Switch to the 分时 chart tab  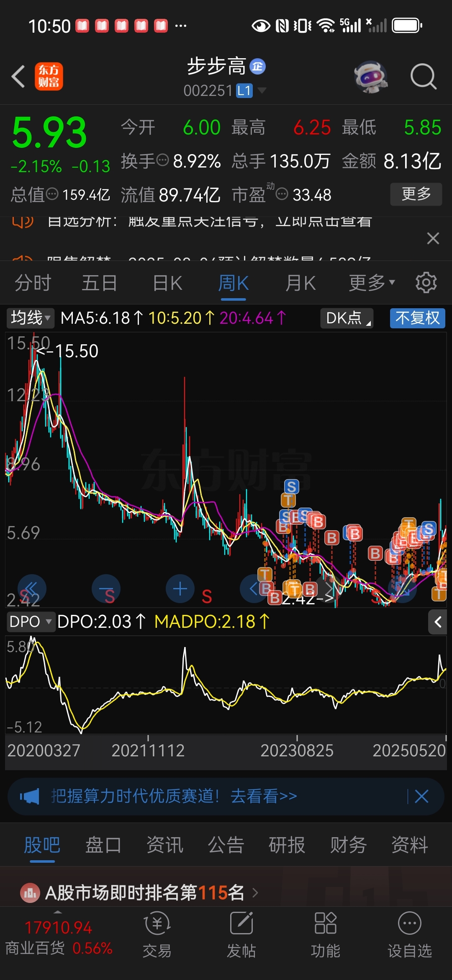(x=33, y=283)
